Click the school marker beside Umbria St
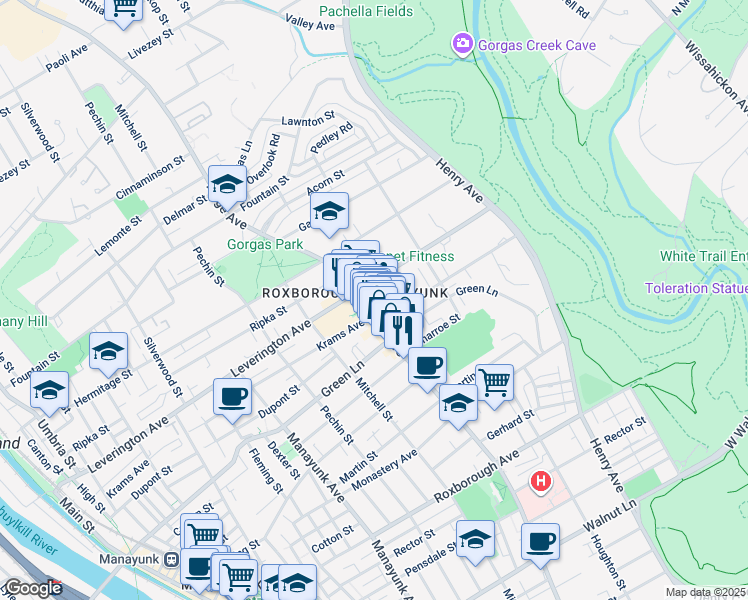The height and width of the screenshot is (600, 748). tap(49, 392)
